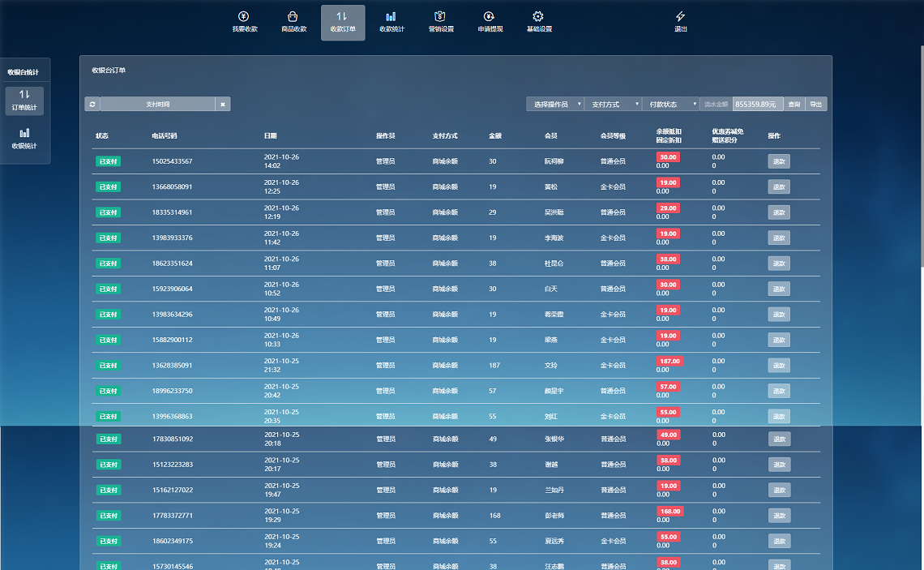Image resolution: width=924 pixels, height=570 pixels.
Task: Open 商品收款 shopping bag icon
Action: pos(293,22)
